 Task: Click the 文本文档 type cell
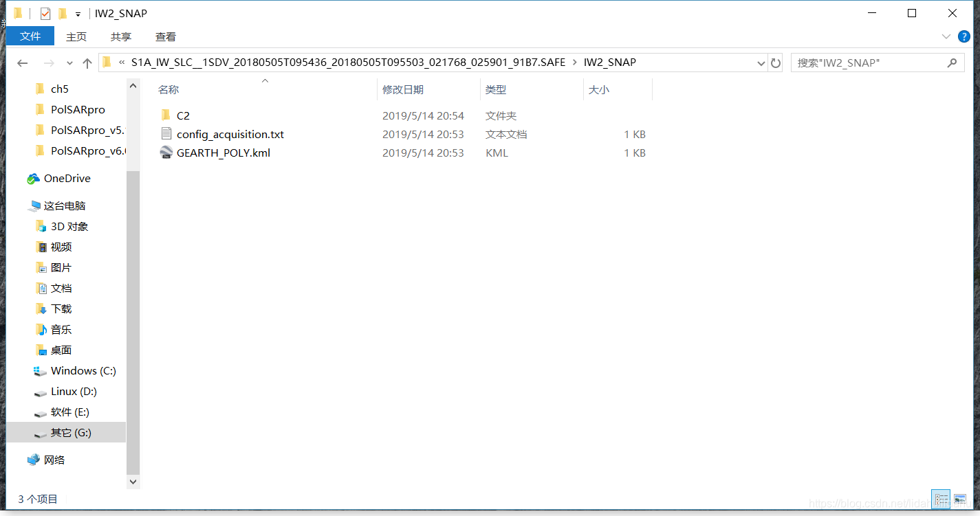(506, 135)
